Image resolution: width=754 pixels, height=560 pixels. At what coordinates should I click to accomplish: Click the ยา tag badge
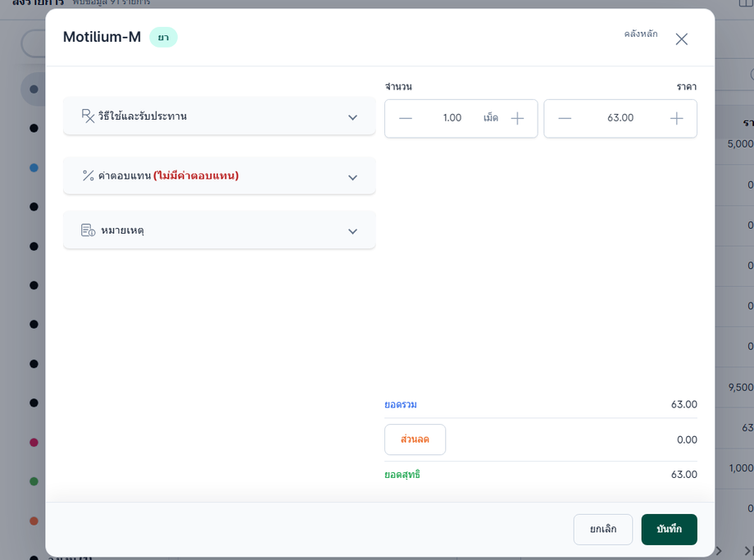(x=163, y=38)
